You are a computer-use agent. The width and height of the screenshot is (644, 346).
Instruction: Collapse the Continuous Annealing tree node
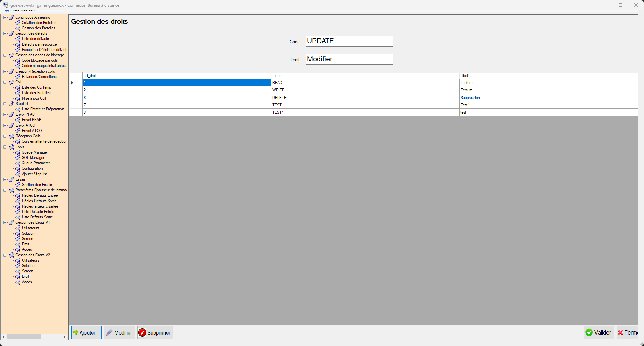(5, 17)
